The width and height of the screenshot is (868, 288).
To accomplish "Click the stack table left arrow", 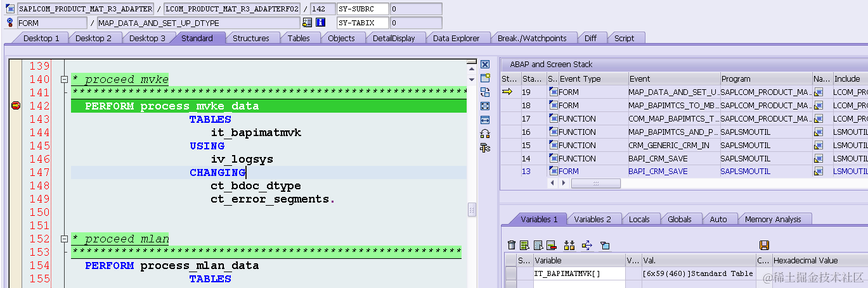I will click(553, 183).
